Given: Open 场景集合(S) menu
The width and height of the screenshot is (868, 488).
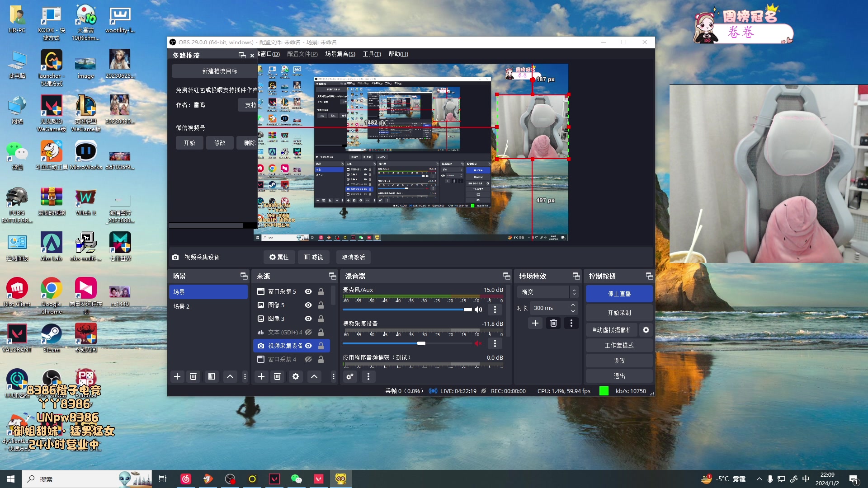Looking at the screenshot, I should tap(340, 54).
